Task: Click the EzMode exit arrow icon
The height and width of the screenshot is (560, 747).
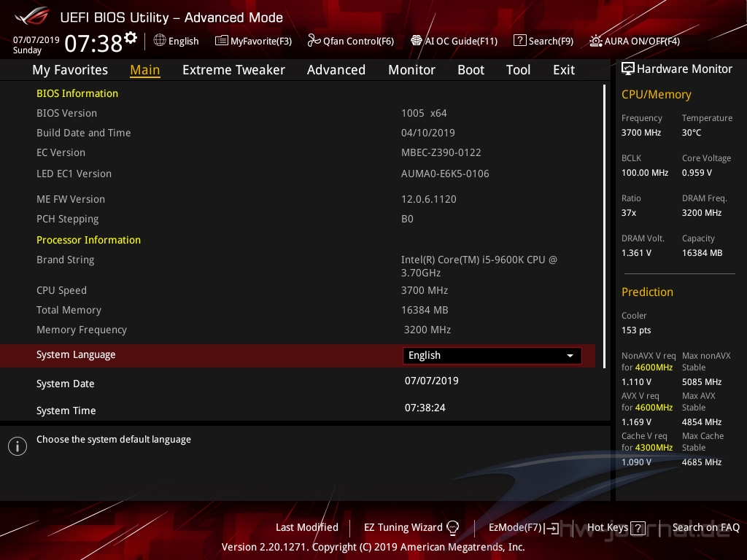Action: pyautogui.click(x=553, y=528)
